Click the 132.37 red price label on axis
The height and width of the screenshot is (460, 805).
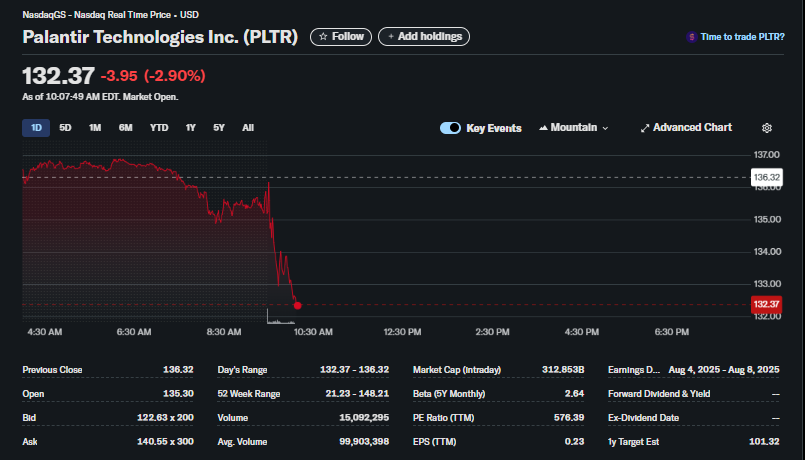[766, 304]
